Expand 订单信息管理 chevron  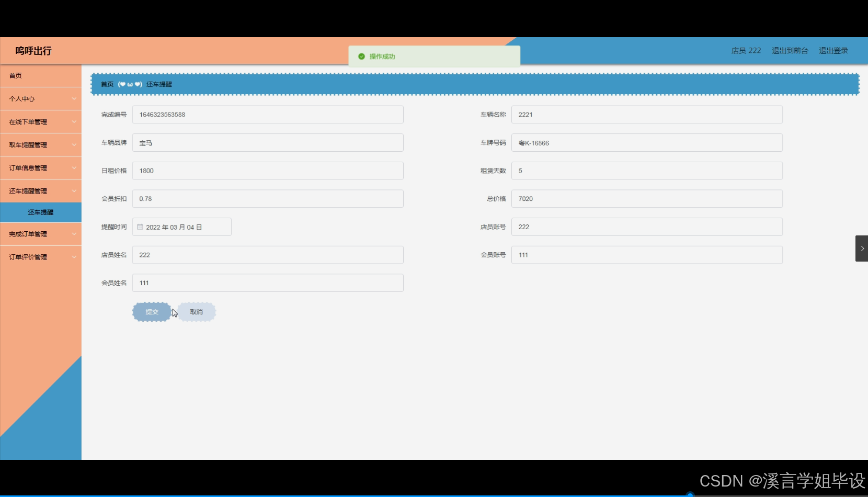coord(74,168)
